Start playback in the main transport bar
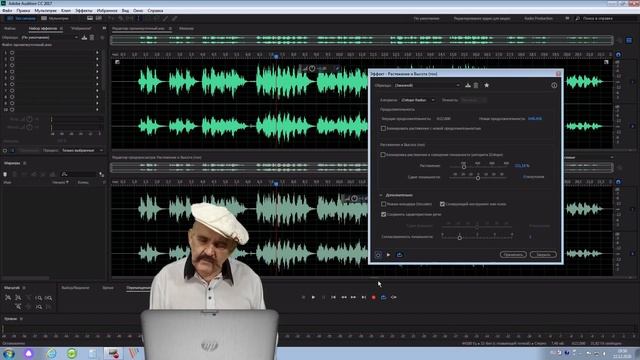 tap(313, 297)
